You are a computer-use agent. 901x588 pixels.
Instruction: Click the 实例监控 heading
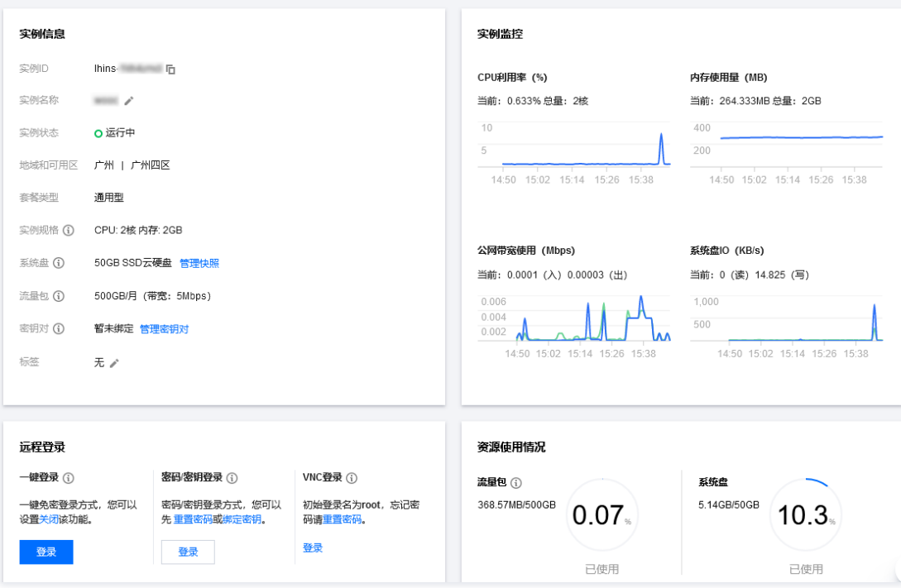(x=500, y=34)
